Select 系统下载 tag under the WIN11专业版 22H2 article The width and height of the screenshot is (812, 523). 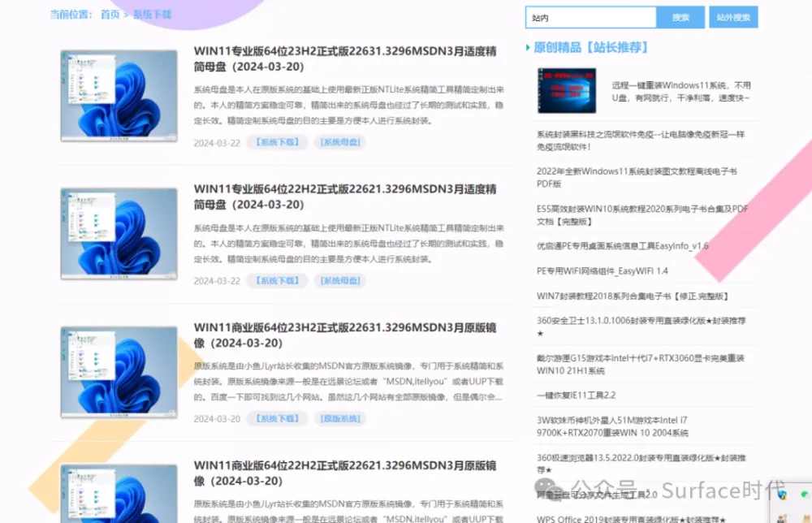click(277, 281)
